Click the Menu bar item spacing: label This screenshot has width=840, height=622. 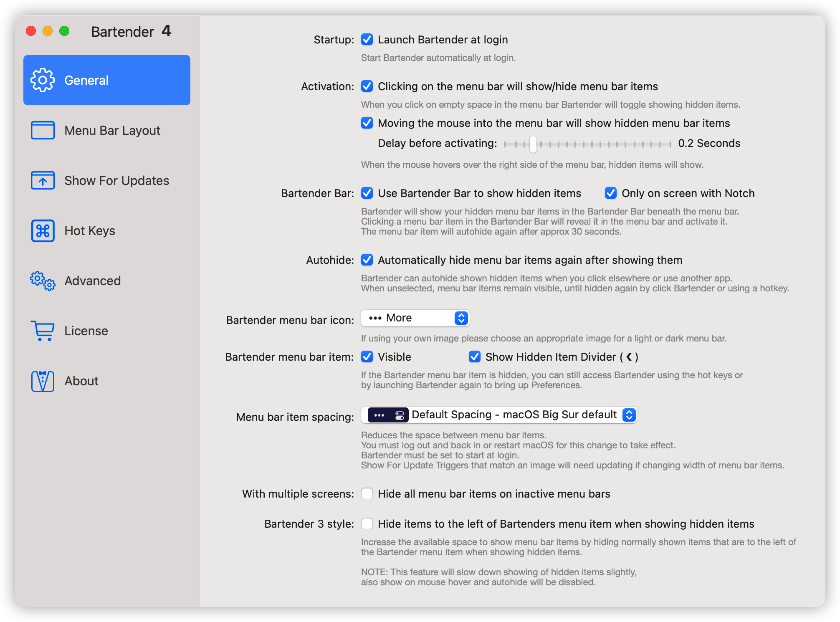(295, 417)
